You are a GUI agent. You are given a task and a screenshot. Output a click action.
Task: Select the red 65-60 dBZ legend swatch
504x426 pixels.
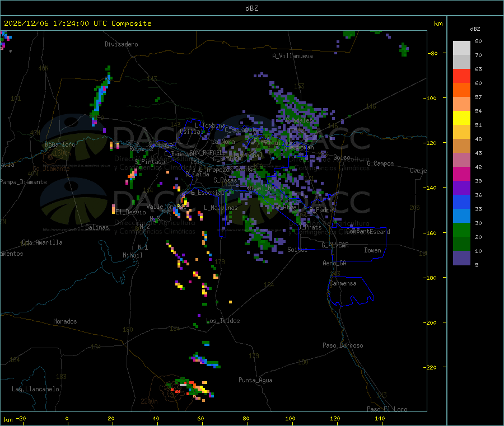coord(461,76)
